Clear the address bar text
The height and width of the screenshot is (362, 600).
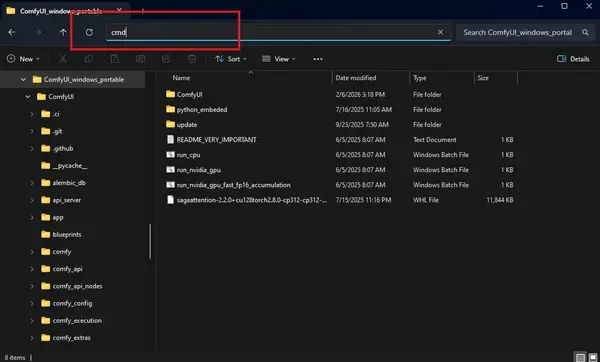point(440,32)
